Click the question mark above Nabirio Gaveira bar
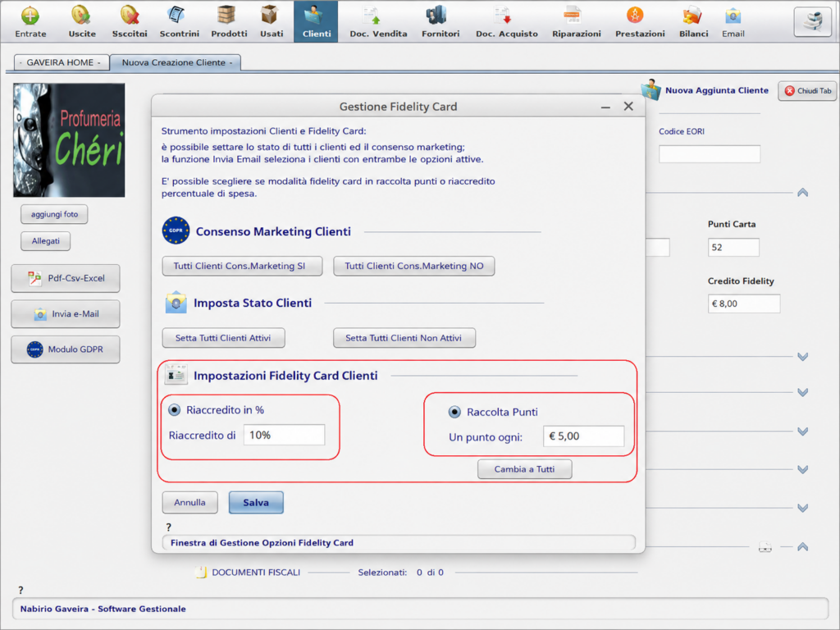840x630 pixels. coord(21,590)
